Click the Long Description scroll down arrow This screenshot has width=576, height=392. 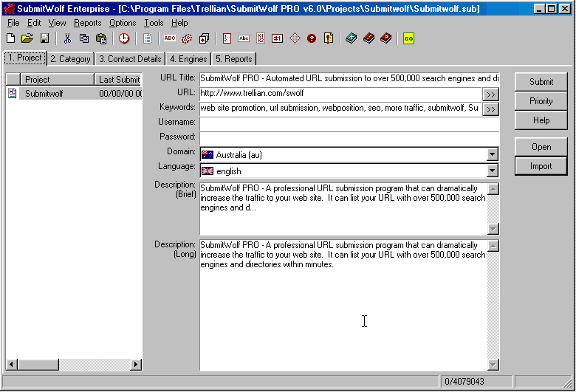click(x=493, y=365)
